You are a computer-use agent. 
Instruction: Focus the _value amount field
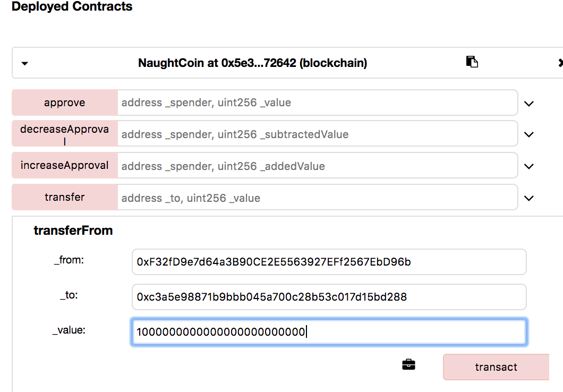click(x=329, y=332)
